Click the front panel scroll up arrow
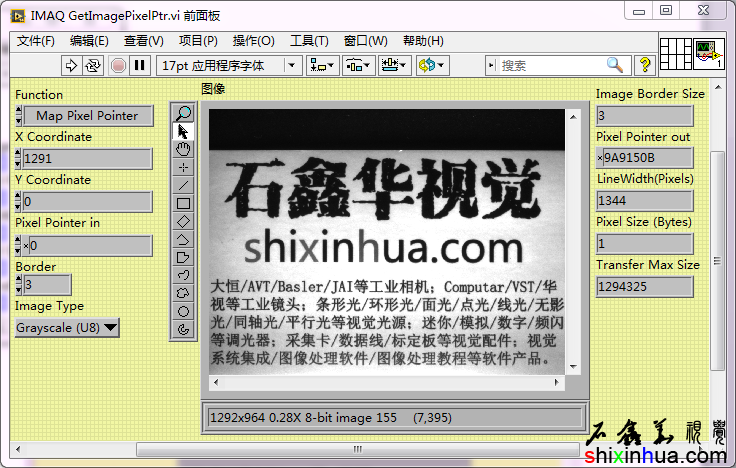 click(x=718, y=87)
